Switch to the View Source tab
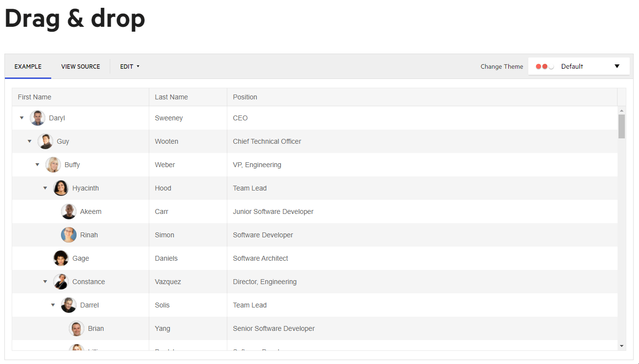Image resolution: width=639 pixels, height=364 pixels. pos(80,67)
